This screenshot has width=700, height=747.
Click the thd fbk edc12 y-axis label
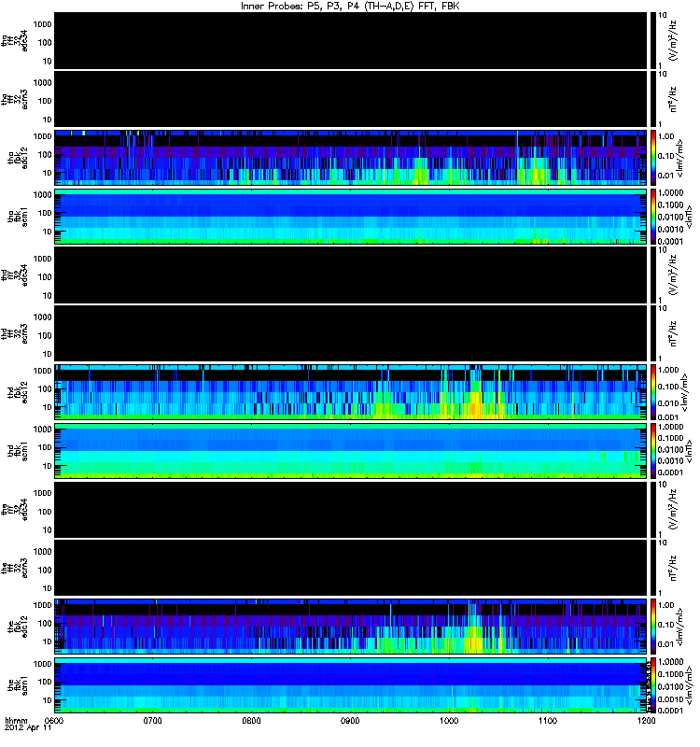18,392
